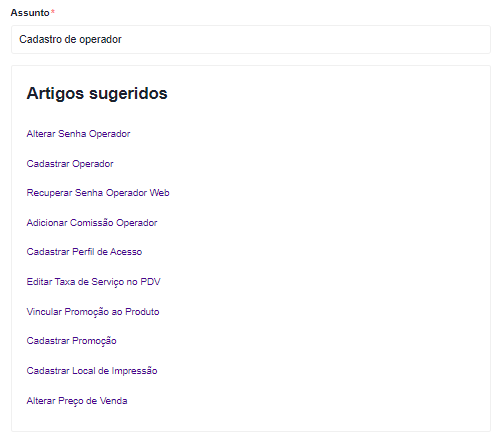Choose the article on changing sale price
498x436 pixels.
(x=77, y=401)
